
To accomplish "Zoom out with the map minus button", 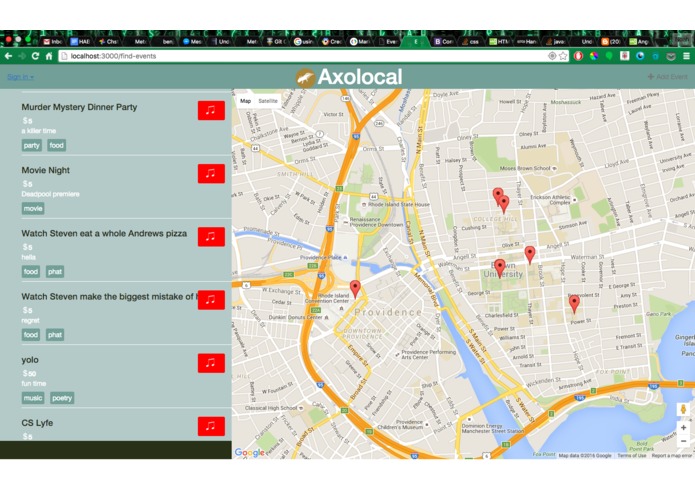I will [683, 441].
